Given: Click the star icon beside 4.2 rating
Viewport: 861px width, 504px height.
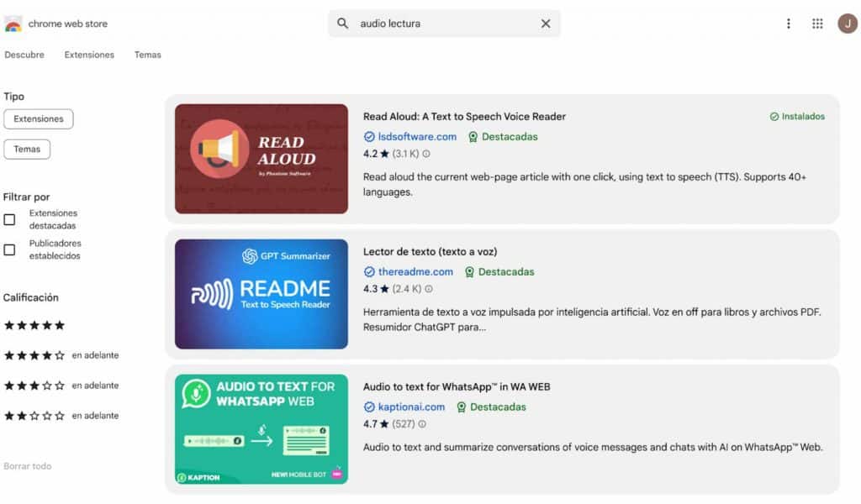Looking at the screenshot, I should (x=384, y=154).
